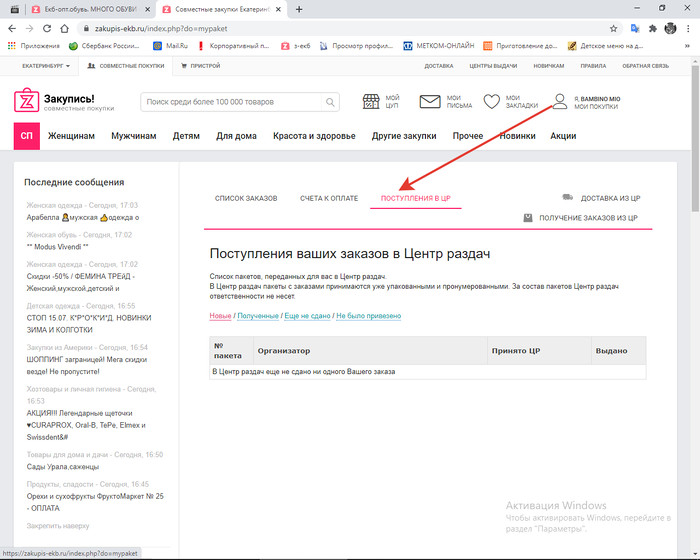700x560 pixels.
Task: Click Закрепить наверху in sidebar
Action: (58, 525)
